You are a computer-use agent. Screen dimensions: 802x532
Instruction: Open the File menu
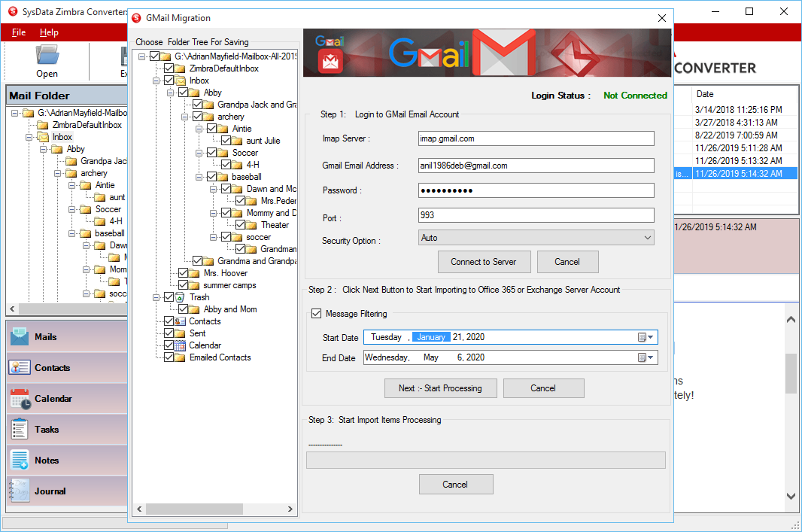point(19,32)
